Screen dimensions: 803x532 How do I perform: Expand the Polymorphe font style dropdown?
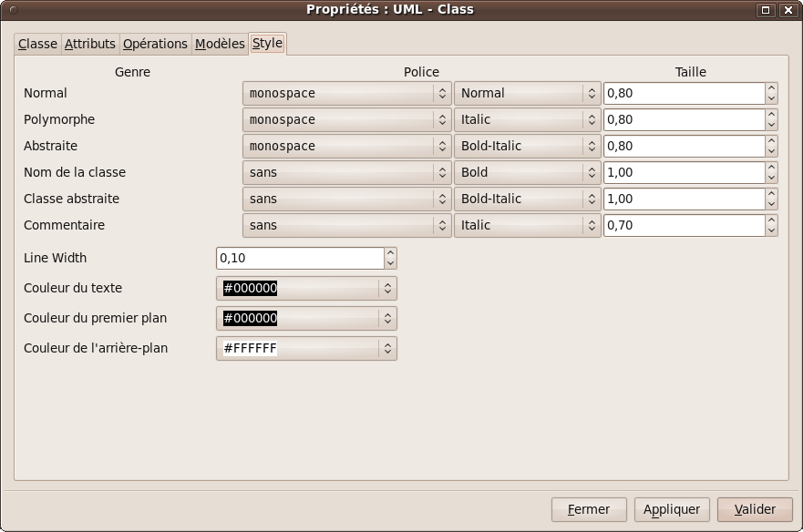pyautogui.click(x=527, y=119)
